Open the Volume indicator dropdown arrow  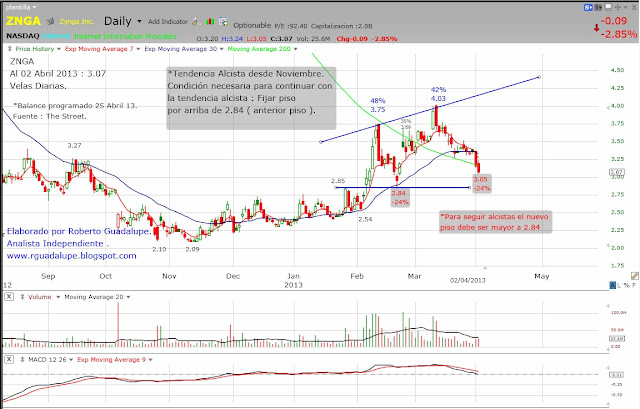pos(58,297)
